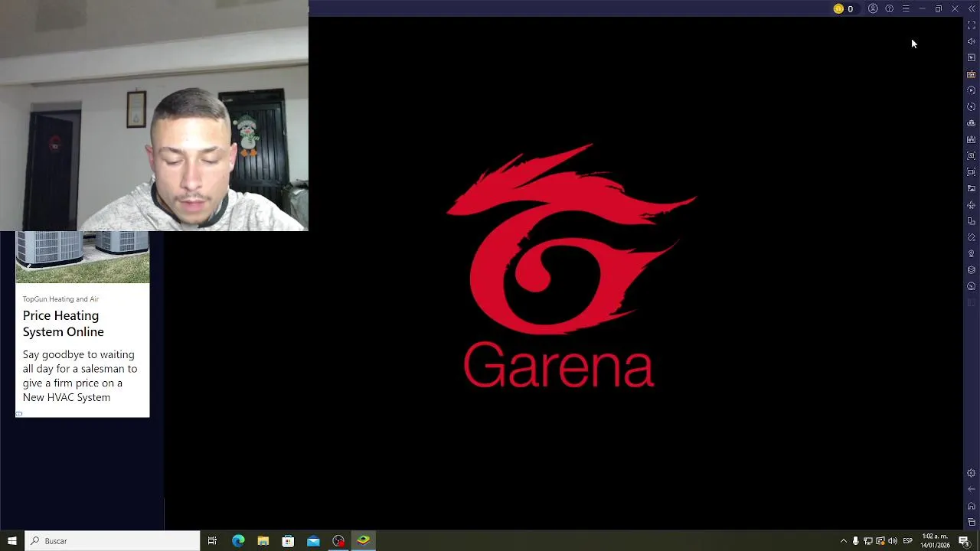The width and height of the screenshot is (980, 551).
Task: Click the Android back arrow icon
Action: [972, 489]
